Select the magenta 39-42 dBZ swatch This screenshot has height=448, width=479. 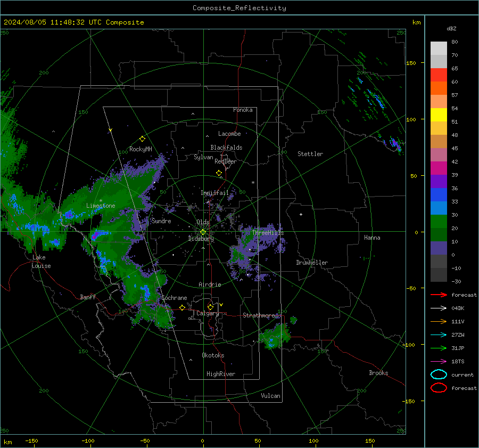[x=439, y=168]
